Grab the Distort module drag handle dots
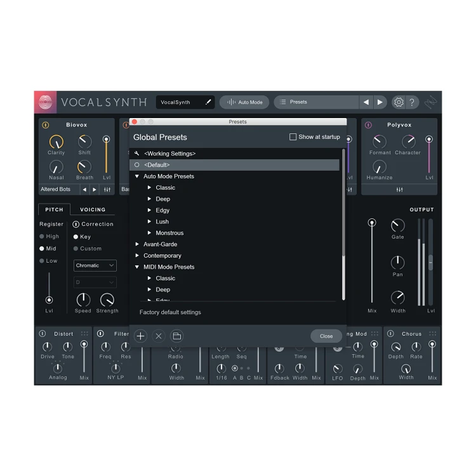This screenshot has height=476, width=476. pos(84,334)
